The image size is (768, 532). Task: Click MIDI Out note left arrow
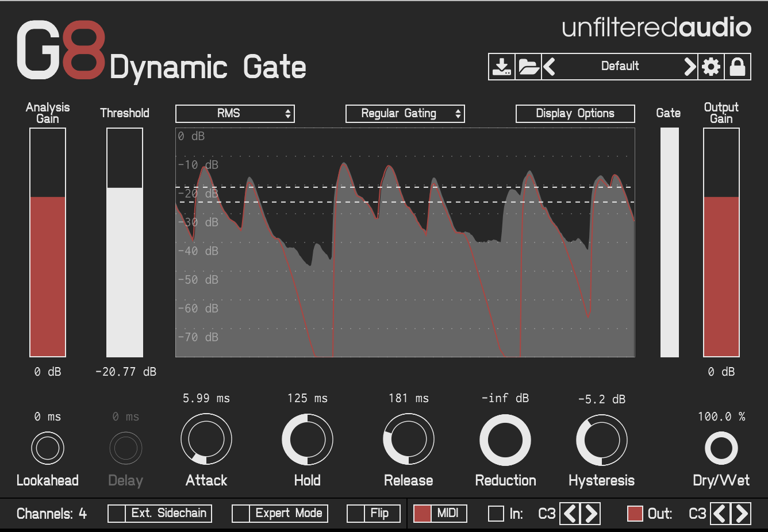[720, 514]
